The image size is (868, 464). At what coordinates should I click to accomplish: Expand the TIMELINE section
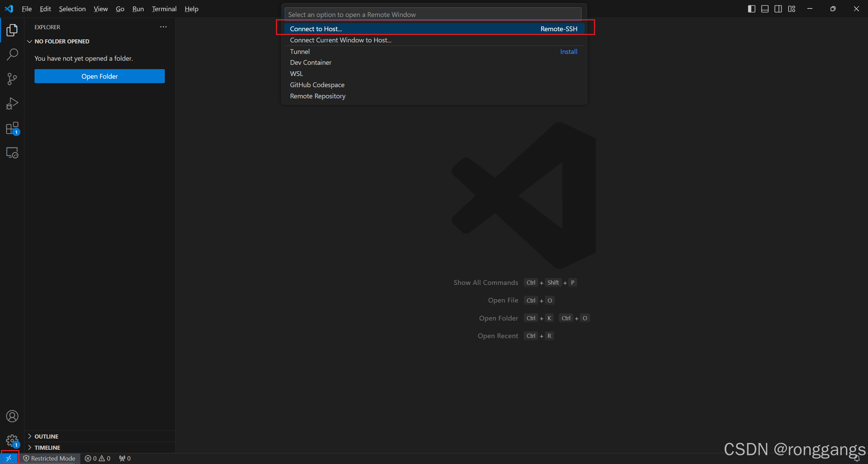point(47,447)
